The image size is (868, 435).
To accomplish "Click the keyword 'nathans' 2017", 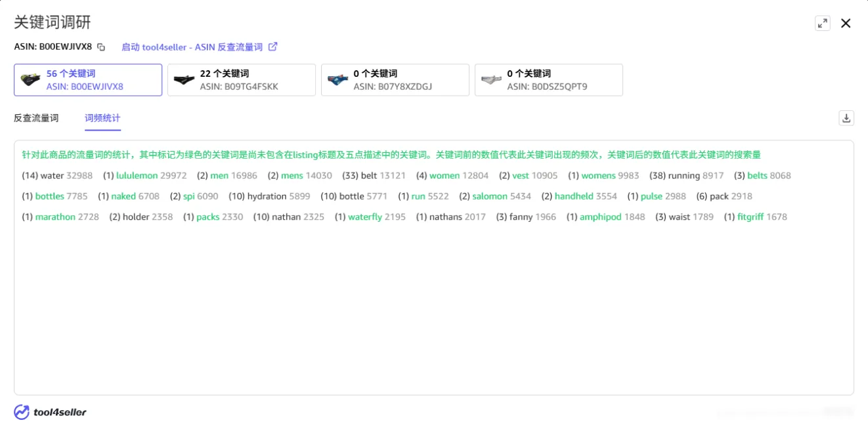I will (x=446, y=217).
